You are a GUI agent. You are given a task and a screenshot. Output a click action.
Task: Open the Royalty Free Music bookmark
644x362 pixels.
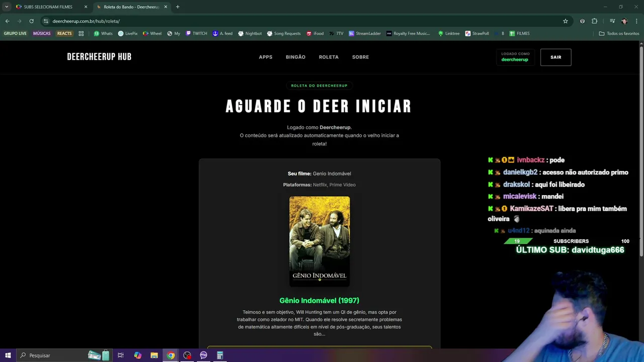408,33
